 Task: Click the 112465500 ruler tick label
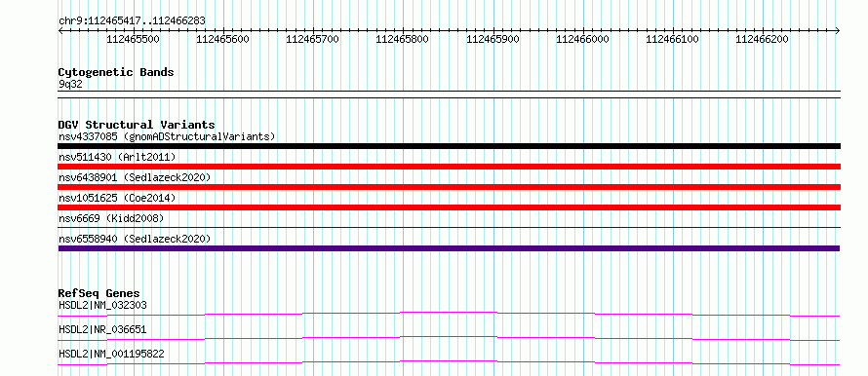pyautogui.click(x=133, y=39)
